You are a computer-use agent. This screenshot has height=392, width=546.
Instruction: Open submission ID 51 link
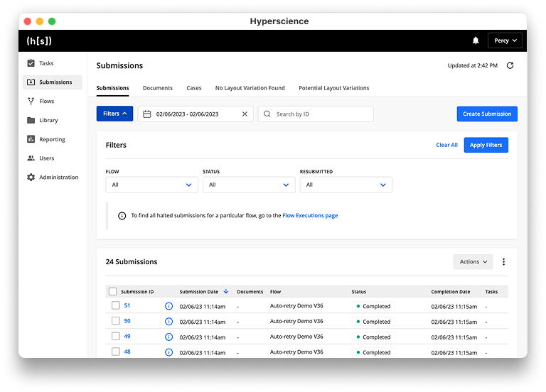click(127, 305)
